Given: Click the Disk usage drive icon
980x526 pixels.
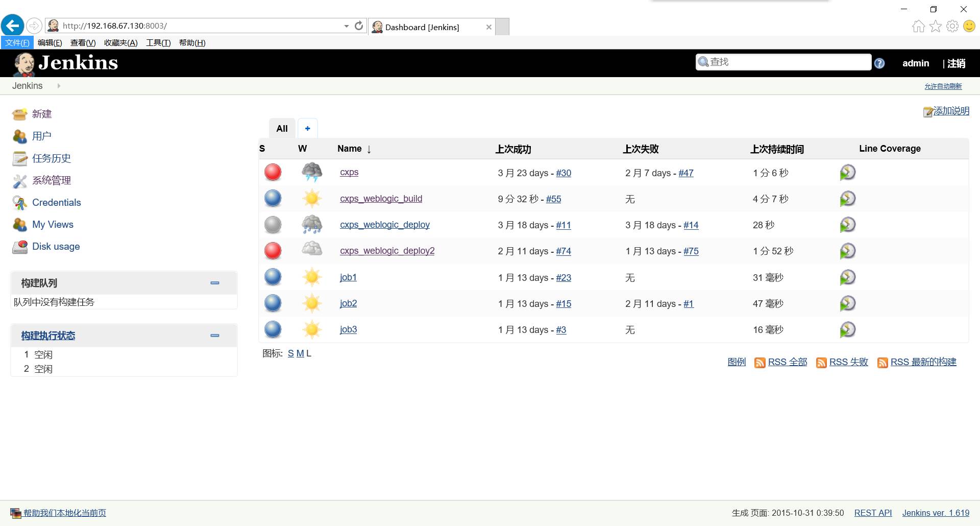Looking at the screenshot, I should coord(19,247).
